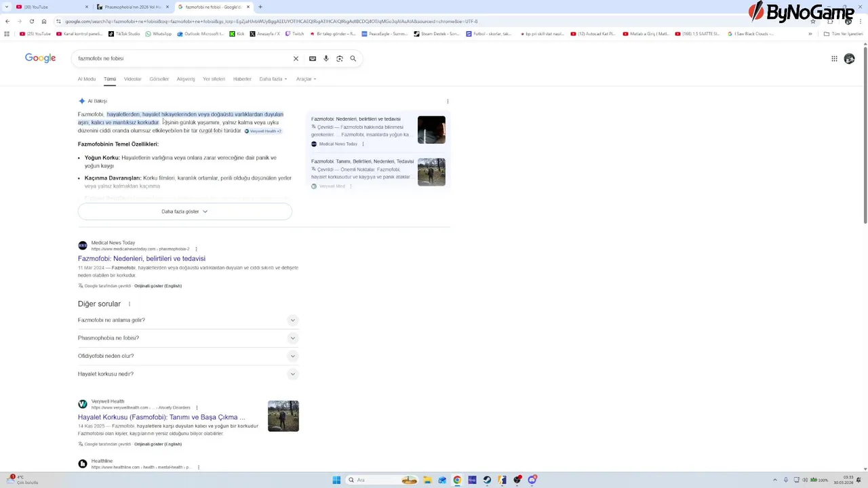Open the Healthline result site name
The image size is (868, 488).
tap(102, 461)
